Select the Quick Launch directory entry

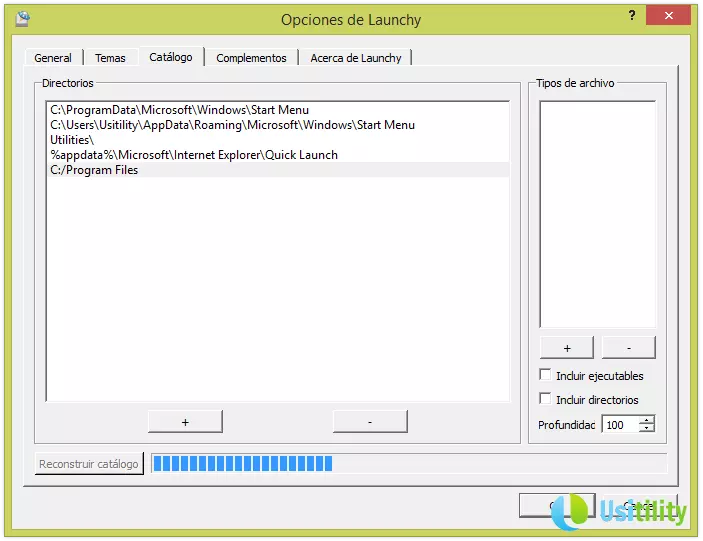pos(194,155)
